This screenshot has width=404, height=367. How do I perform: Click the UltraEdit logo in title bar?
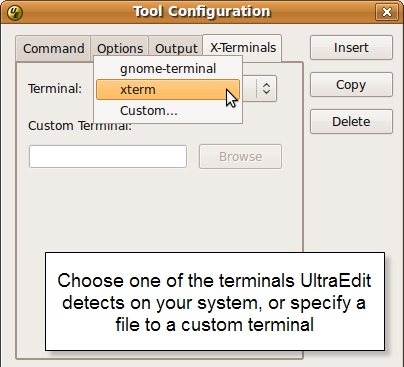pyautogui.click(x=15, y=13)
